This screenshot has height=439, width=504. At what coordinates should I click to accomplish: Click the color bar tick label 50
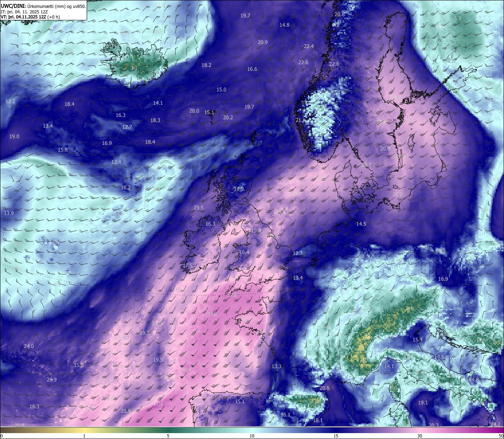click(x=501, y=436)
